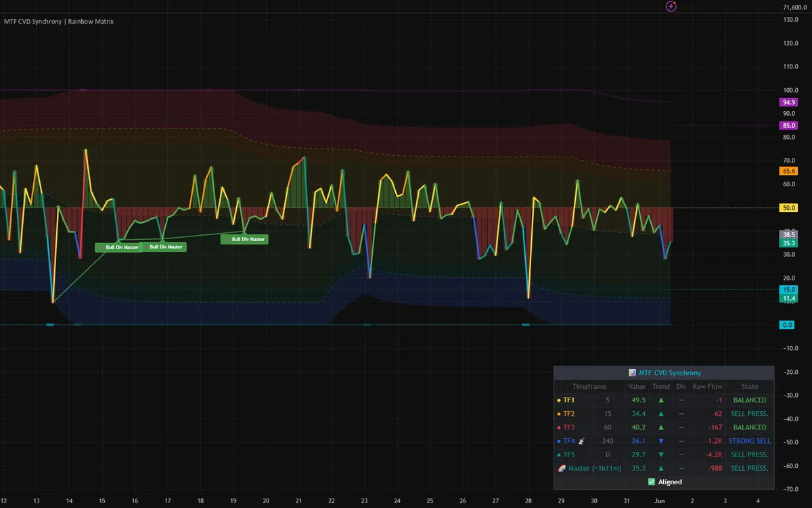Click the orange dot beside TF2
812x508 pixels.
tap(558, 414)
